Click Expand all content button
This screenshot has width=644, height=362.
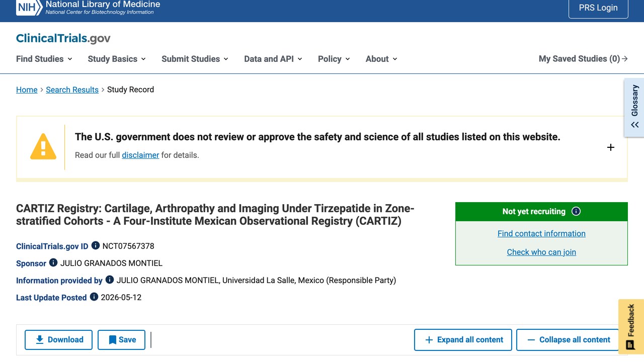[x=463, y=340]
